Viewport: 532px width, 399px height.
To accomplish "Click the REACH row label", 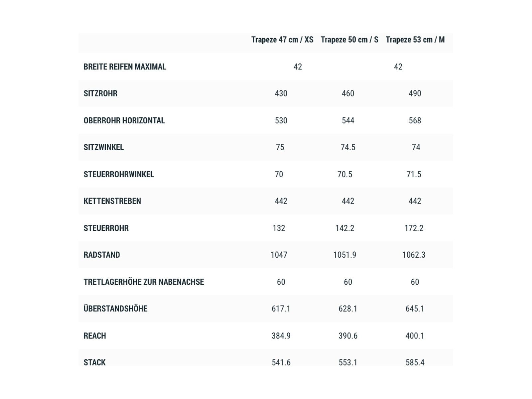I will tap(95, 336).
